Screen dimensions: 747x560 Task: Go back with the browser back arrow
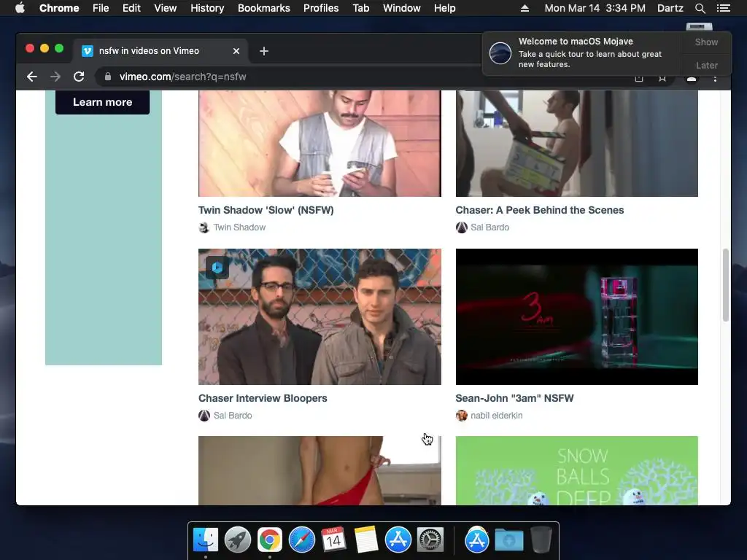coord(32,77)
